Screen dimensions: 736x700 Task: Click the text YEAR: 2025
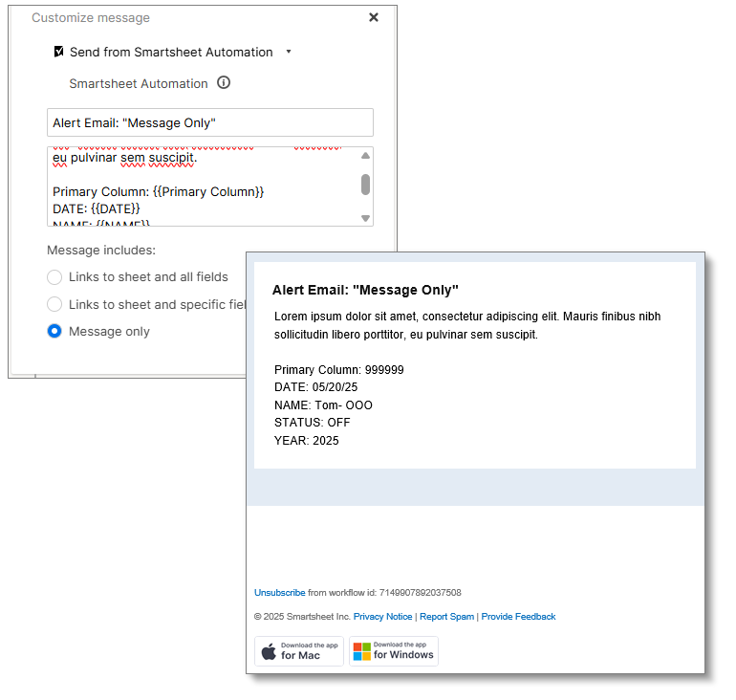pos(307,441)
